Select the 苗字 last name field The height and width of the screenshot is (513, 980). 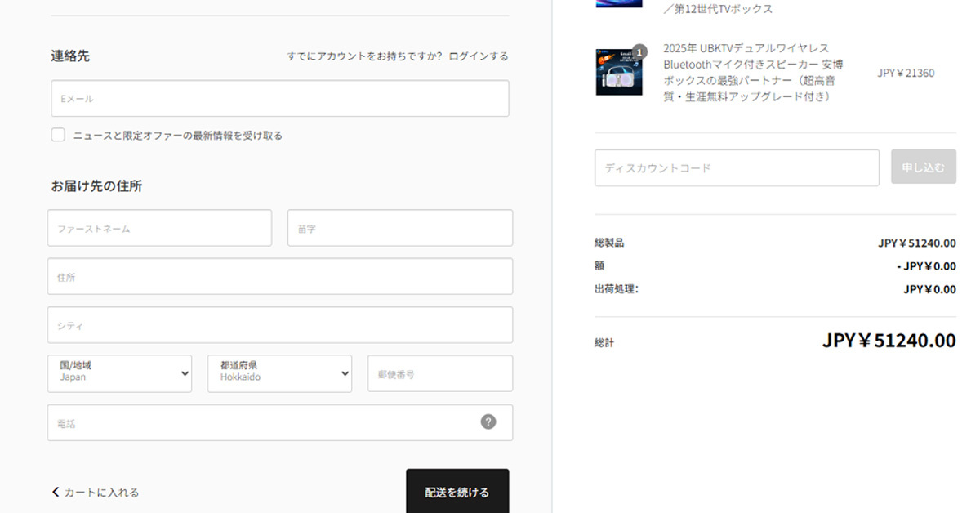click(x=399, y=228)
